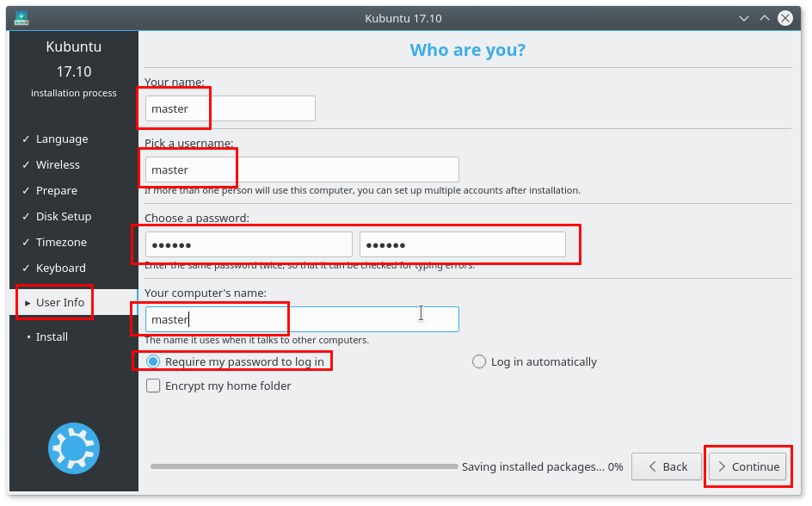Click the Language checkmark in the sidebar
812x506 pixels.
click(x=24, y=139)
